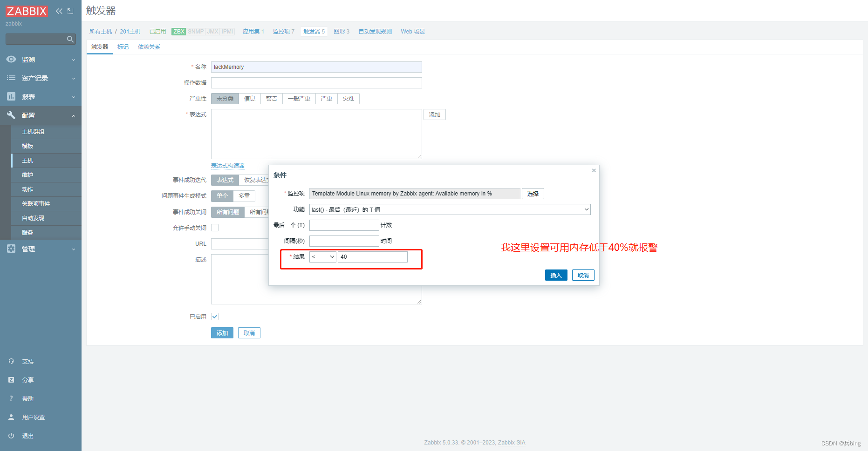Click the Z share icon for 分享
The image size is (868, 451).
11,380
